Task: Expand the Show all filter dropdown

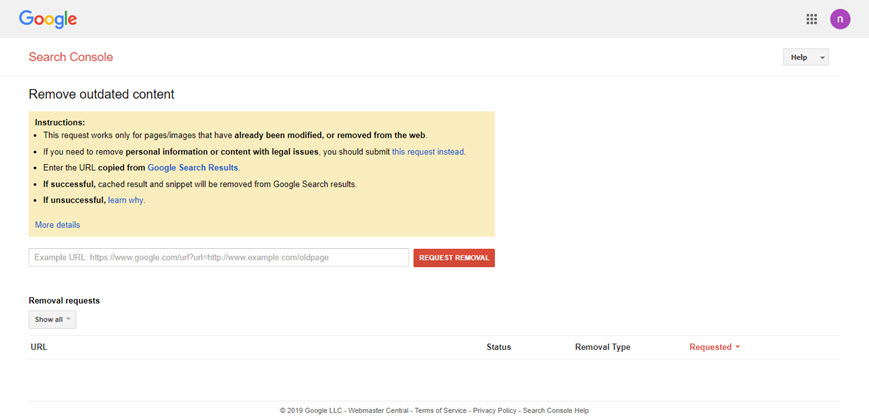Action: tap(53, 319)
